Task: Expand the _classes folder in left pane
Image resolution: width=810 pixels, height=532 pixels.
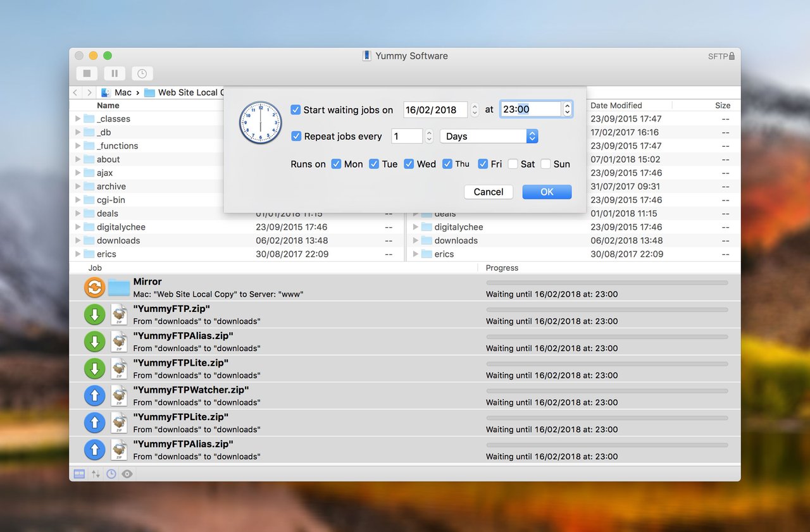Action: [x=78, y=119]
